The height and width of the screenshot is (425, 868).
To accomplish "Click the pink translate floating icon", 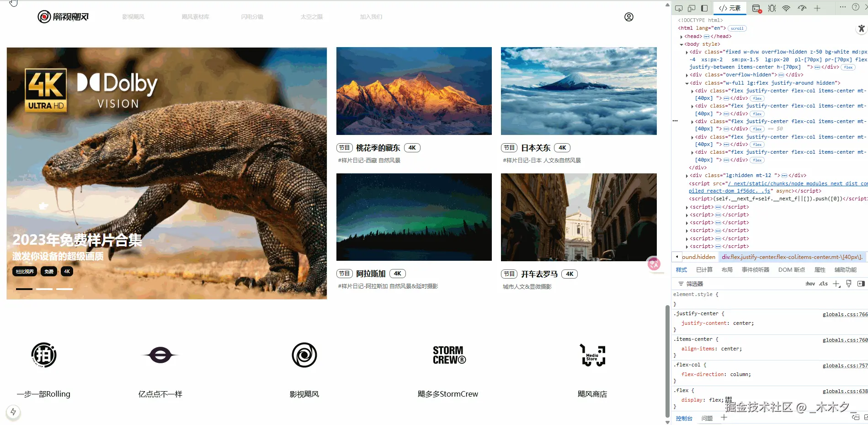I will tap(654, 264).
